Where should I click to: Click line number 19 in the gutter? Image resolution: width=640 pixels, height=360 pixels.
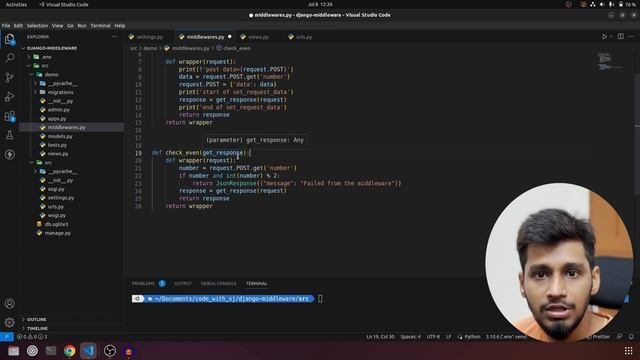tap(138, 153)
